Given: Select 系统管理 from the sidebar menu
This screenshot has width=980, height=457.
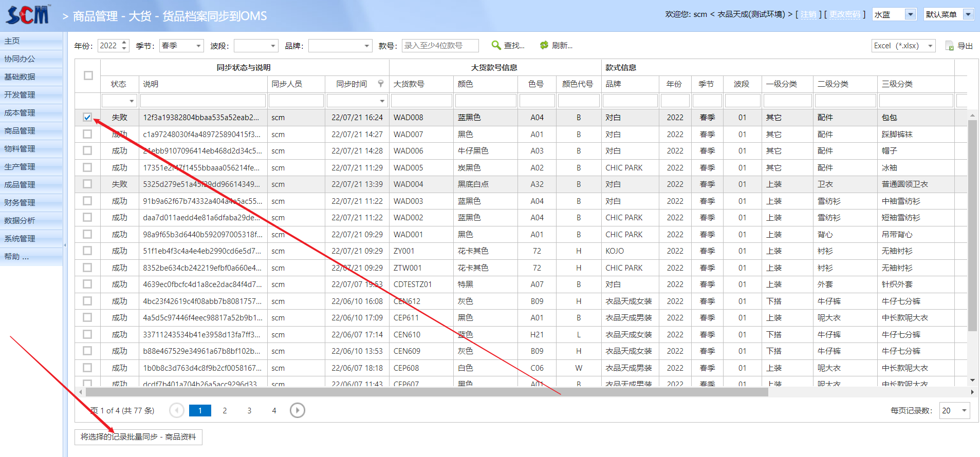Looking at the screenshot, I should click(x=20, y=238).
